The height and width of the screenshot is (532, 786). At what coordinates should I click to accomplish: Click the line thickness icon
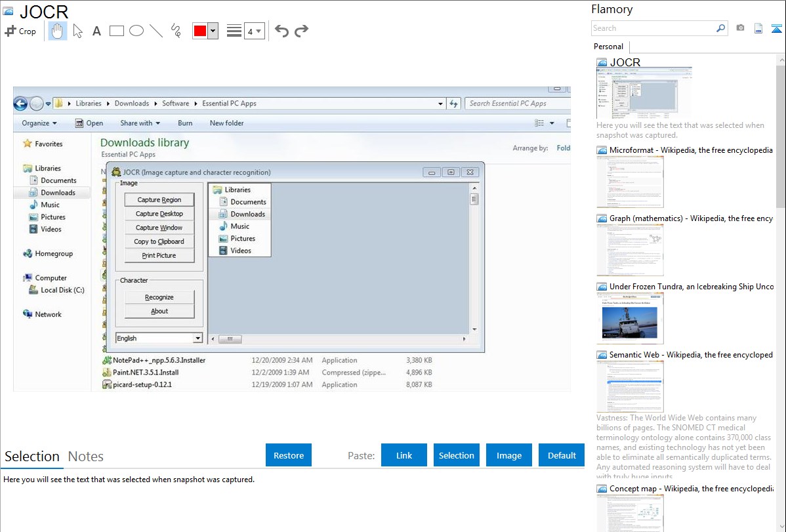[x=234, y=31]
